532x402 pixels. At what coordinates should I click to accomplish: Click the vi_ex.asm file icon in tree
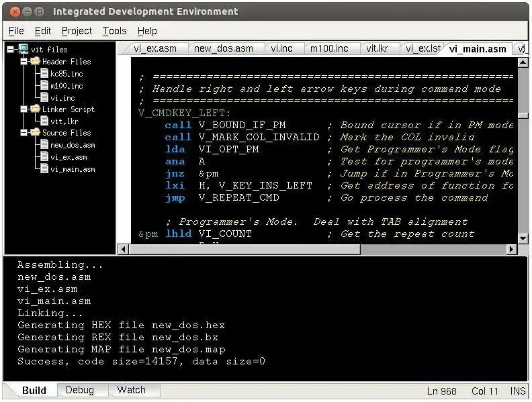tap(44, 156)
